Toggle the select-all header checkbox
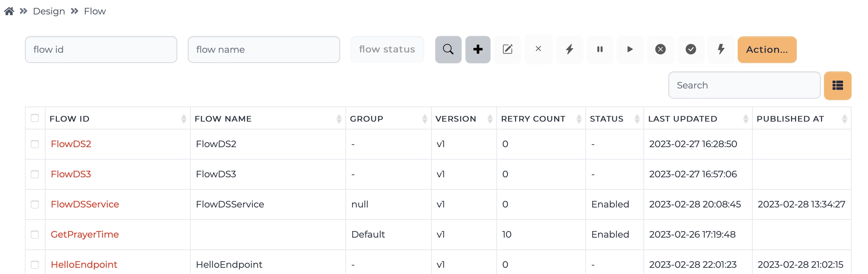This screenshot has height=274, width=868. coord(35,118)
